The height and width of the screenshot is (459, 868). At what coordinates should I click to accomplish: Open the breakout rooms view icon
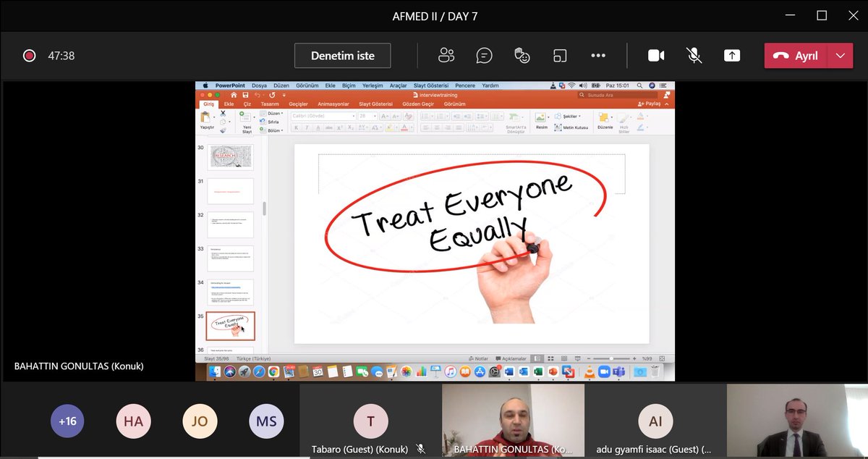[559, 56]
